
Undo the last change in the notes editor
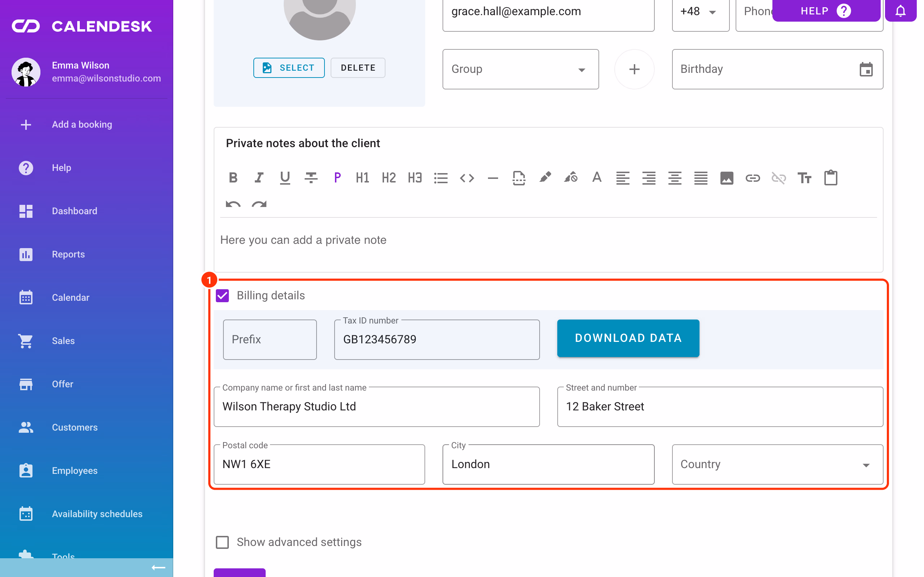point(233,204)
